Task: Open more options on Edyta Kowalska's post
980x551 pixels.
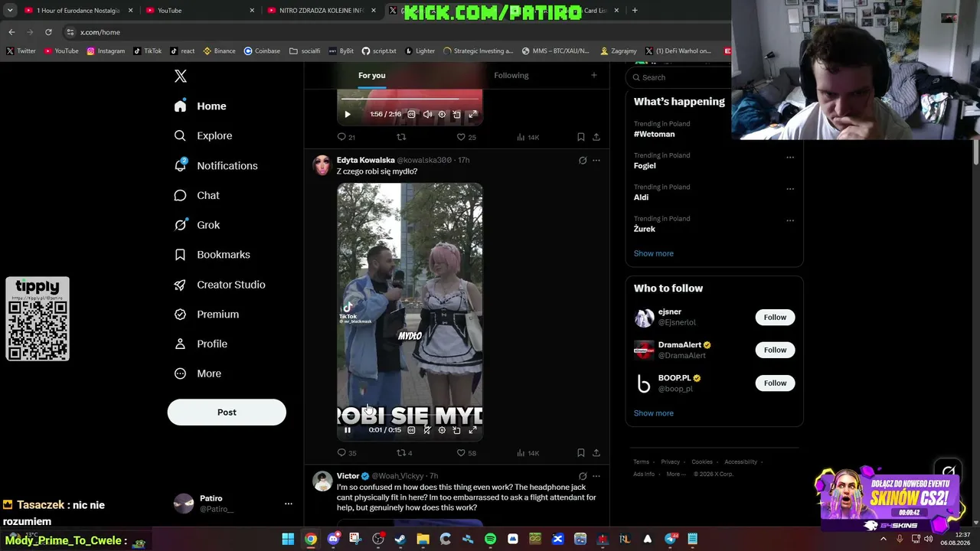Action: tap(596, 160)
